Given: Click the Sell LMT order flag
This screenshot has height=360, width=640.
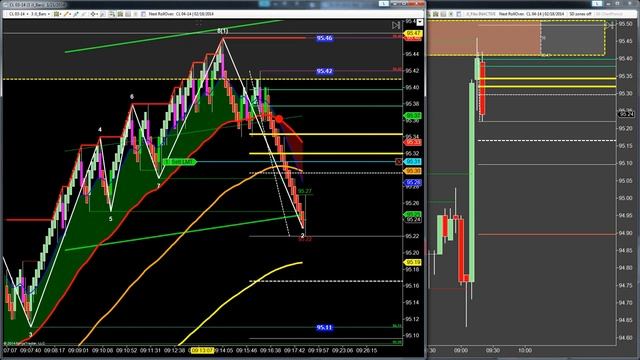Looking at the screenshot, I should 180,162.
